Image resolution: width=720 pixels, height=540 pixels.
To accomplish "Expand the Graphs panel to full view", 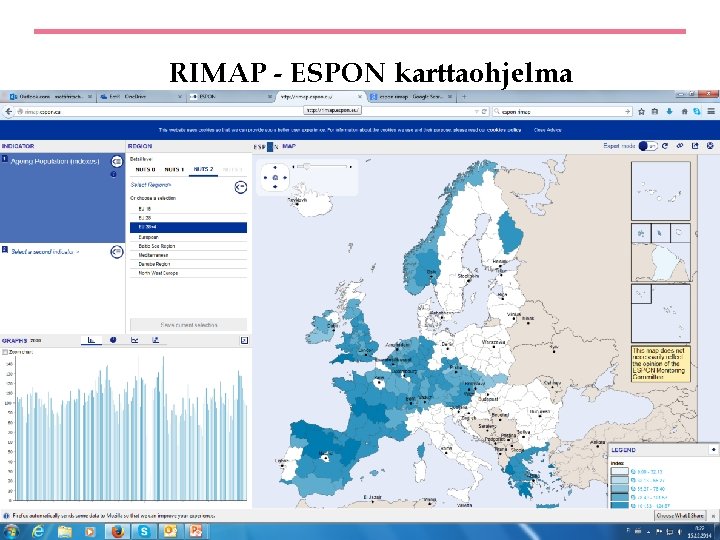I will (244, 340).
